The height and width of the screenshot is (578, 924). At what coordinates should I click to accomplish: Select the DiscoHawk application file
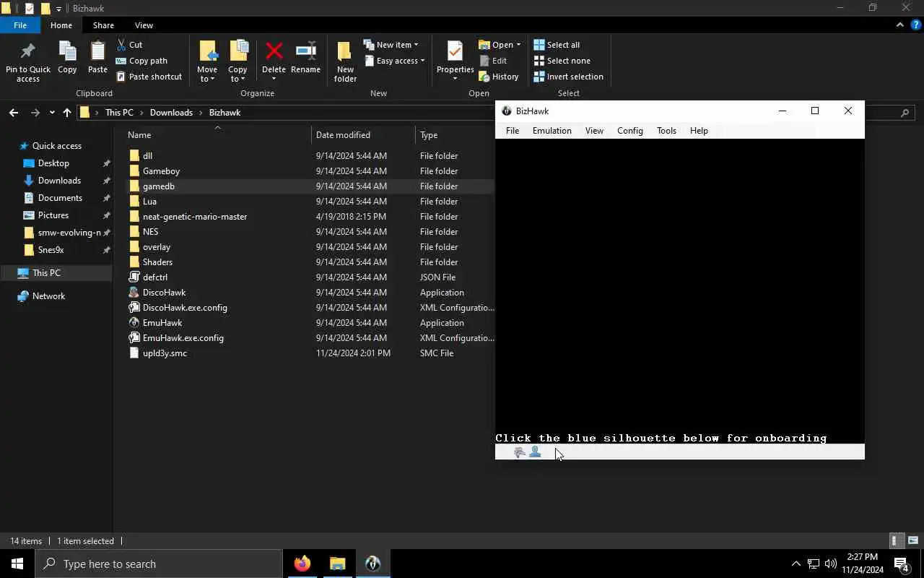coord(164,293)
